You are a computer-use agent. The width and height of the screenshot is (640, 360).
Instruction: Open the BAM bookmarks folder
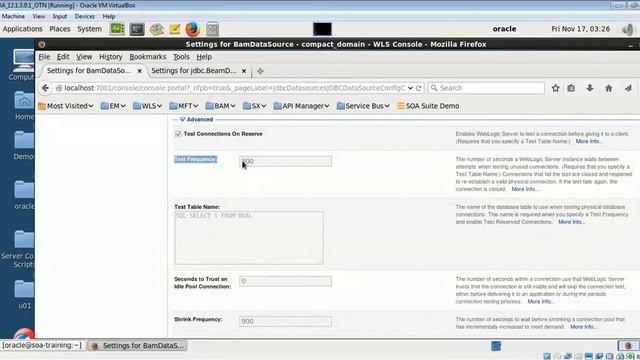coord(220,106)
